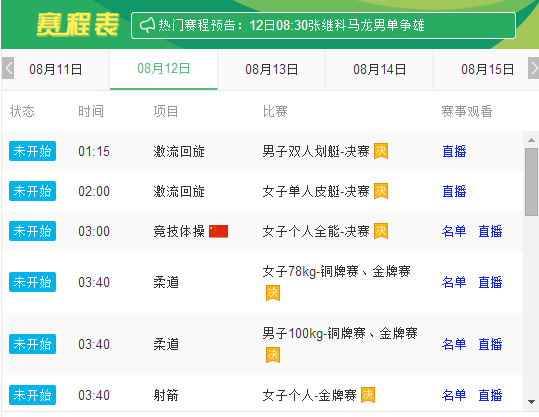
Task: Open 直播 for 女子单人皮艇-决赛
Action: [454, 191]
